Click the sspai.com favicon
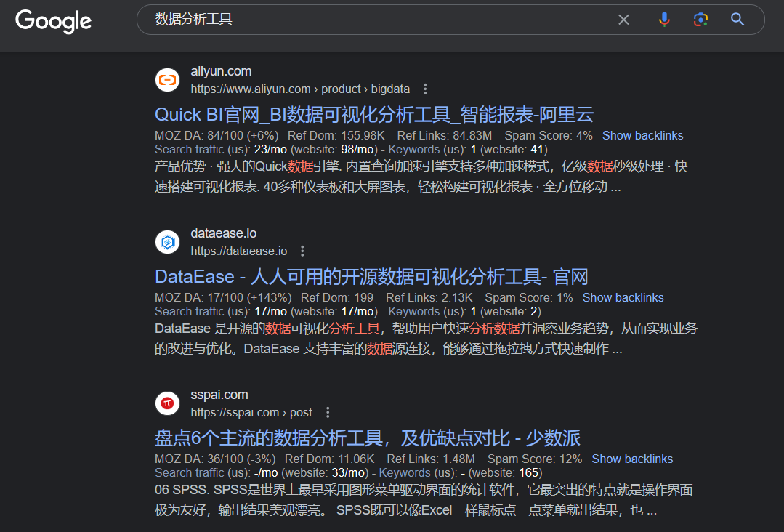Image resolution: width=784 pixels, height=532 pixels. click(x=168, y=403)
